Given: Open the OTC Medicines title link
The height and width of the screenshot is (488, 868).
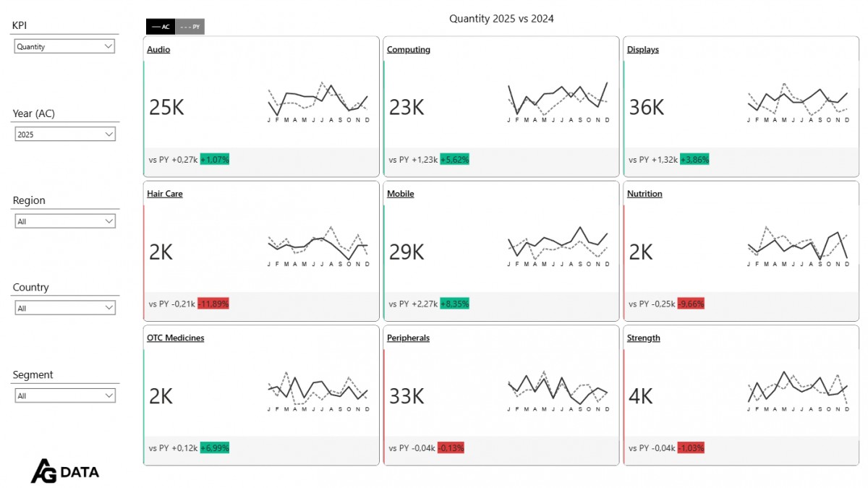Looking at the screenshot, I should (x=175, y=338).
